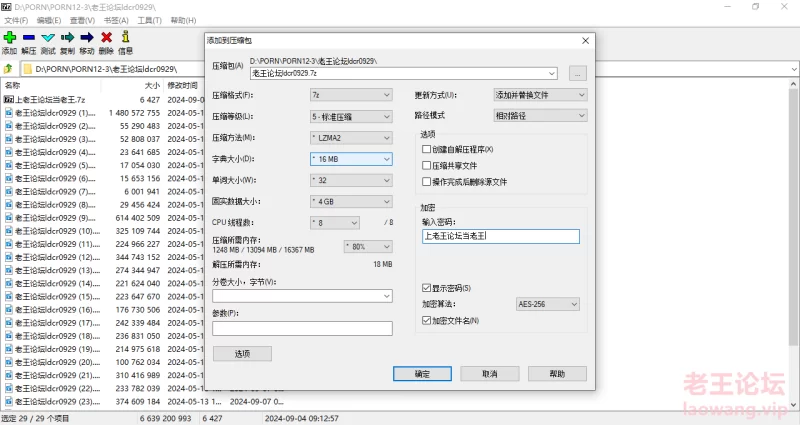800x425 pixels.
Task: Click the file icon of 老王论坛ldcr0929 (5)
Action: 9,165
